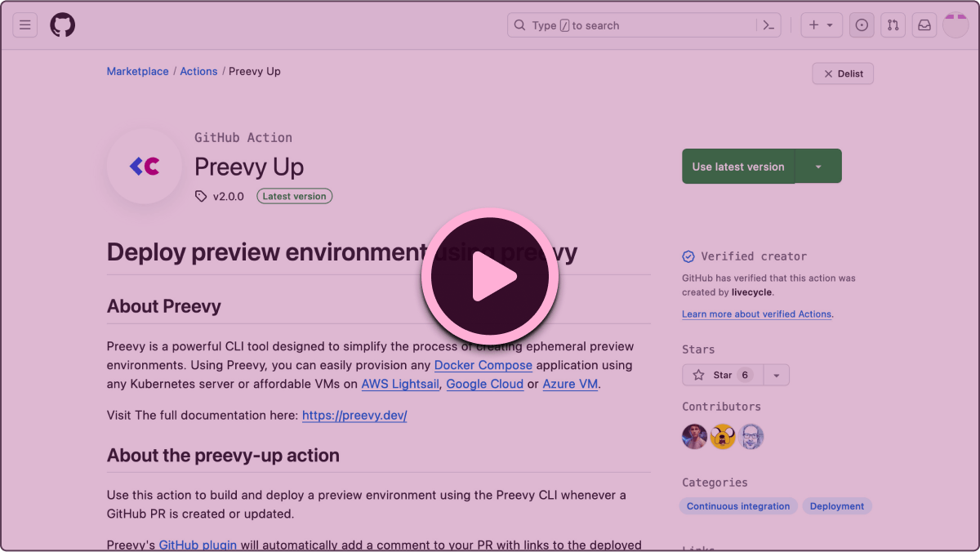The image size is (980, 552).
Task: Open Learn more about verified Actions
Action: [x=756, y=314]
